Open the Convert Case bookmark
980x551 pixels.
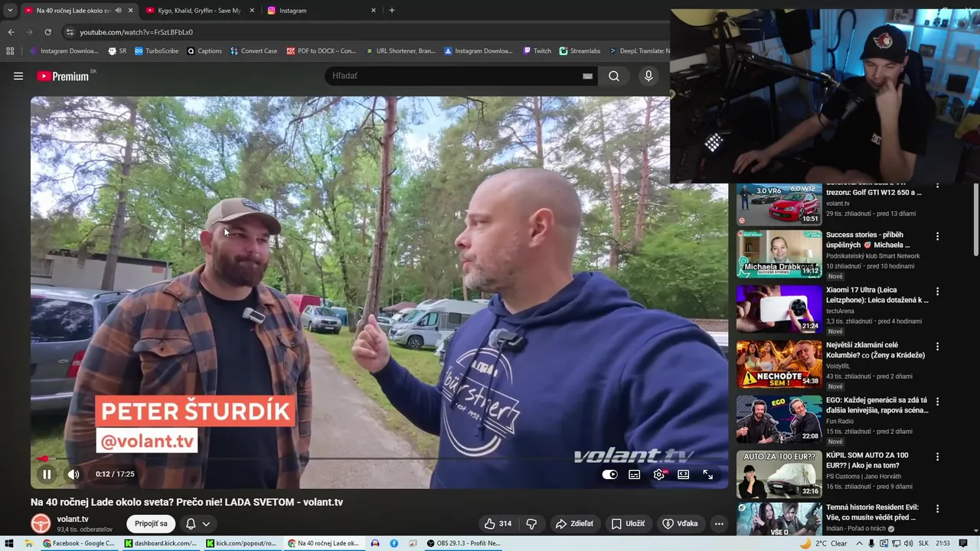253,51
